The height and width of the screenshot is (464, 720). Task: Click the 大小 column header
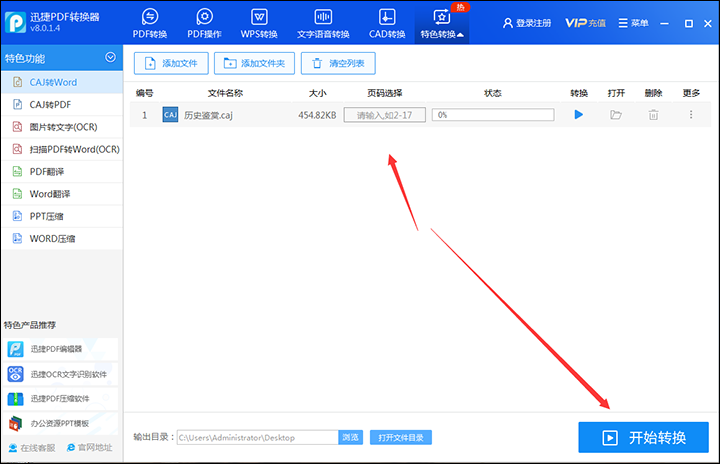tap(317, 93)
